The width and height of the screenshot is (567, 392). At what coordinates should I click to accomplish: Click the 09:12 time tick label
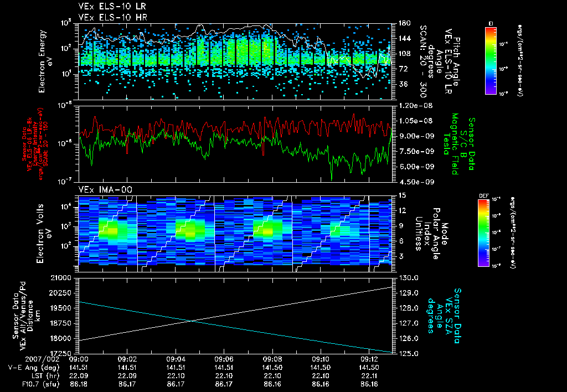[369, 359]
